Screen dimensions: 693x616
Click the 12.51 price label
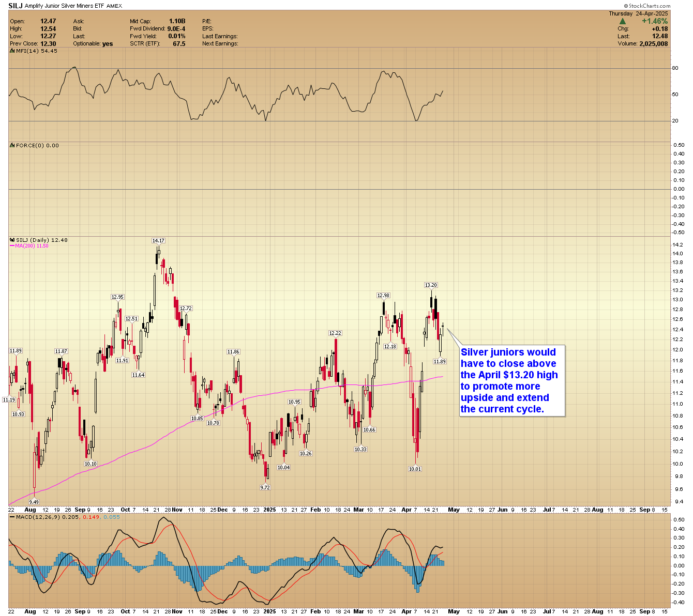[x=132, y=319]
